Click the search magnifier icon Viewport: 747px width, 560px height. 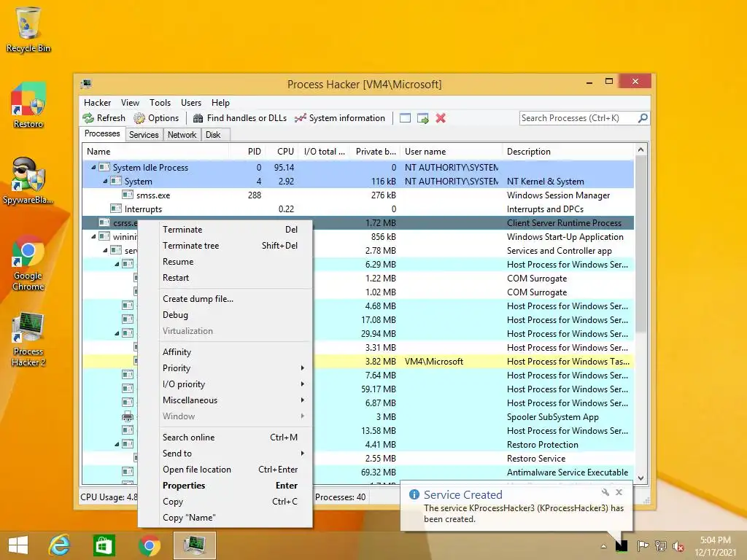click(x=643, y=117)
